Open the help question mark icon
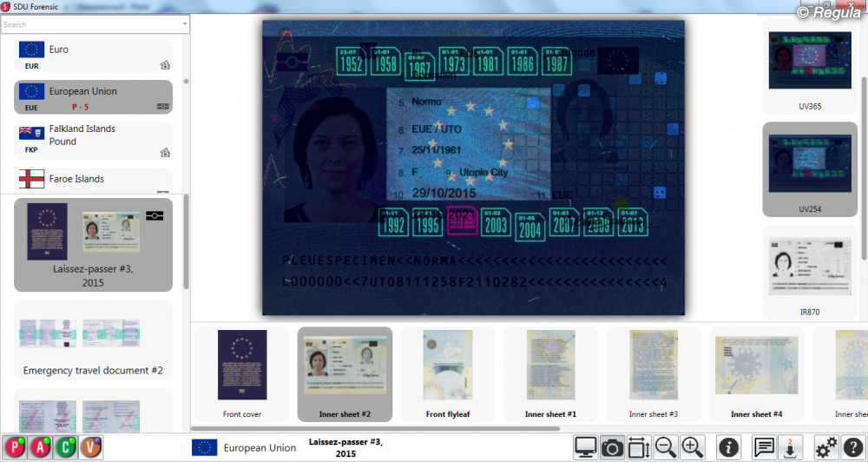 852,447
